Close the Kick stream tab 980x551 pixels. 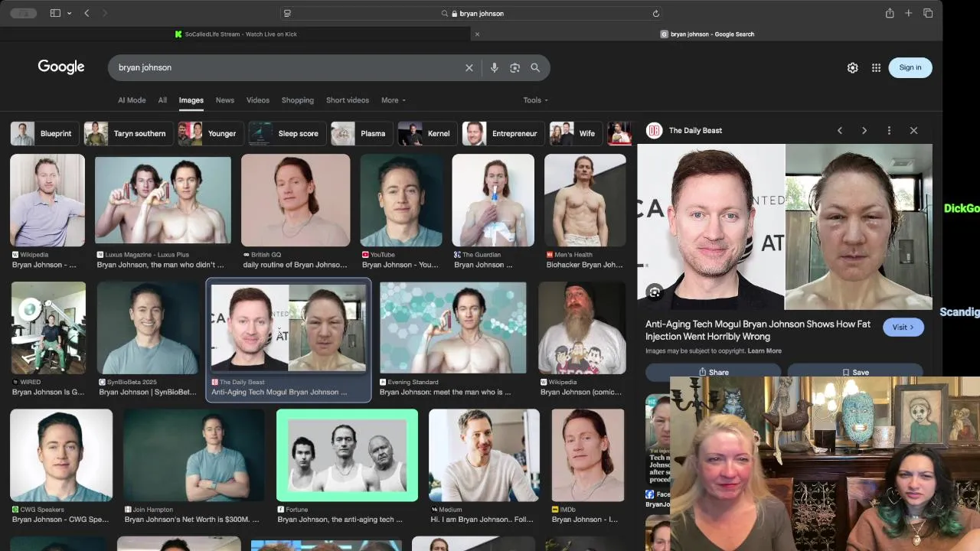[x=477, y=34]
